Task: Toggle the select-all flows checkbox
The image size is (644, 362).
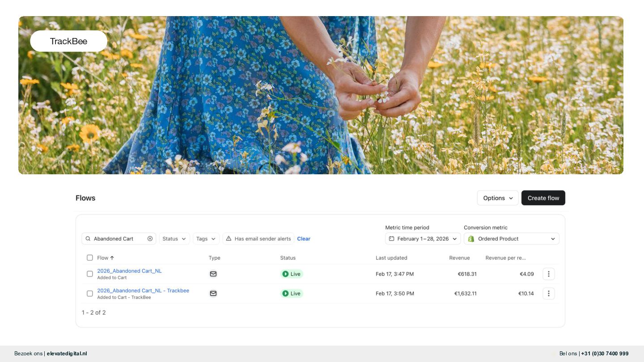Action: 90,258
